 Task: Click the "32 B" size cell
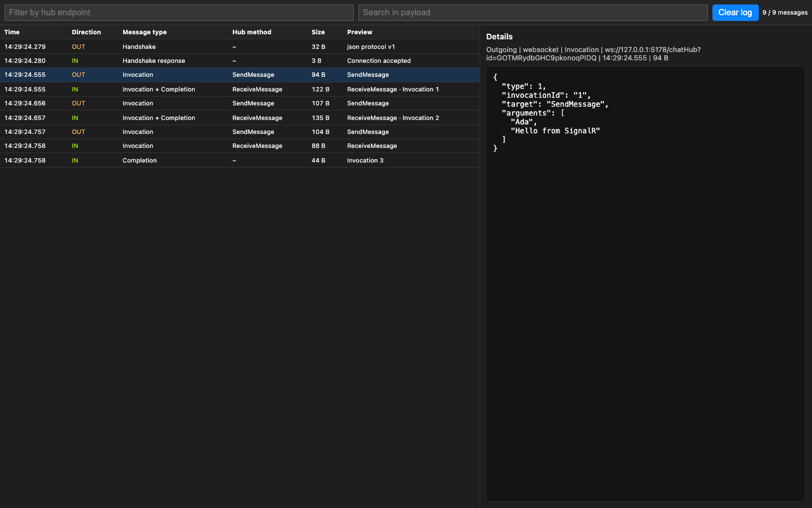coord(318,47)
